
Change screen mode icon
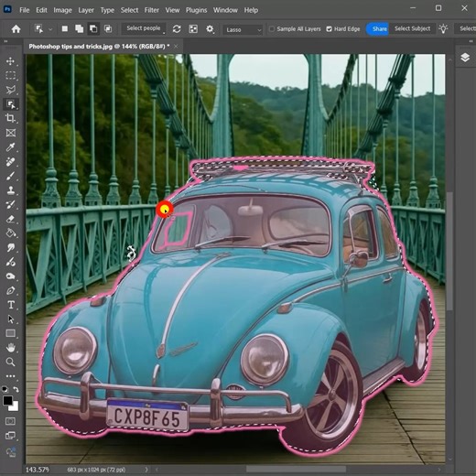[x=10, y=436]
